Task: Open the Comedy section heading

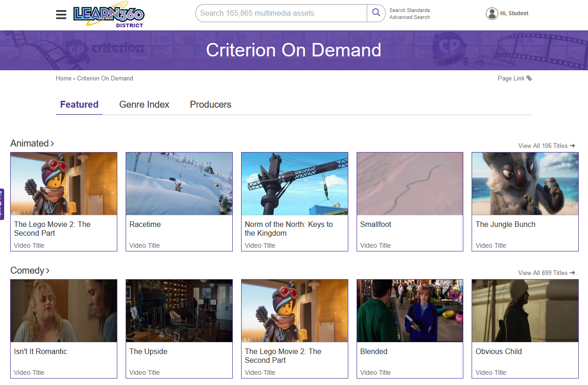Action: [27, 270]
